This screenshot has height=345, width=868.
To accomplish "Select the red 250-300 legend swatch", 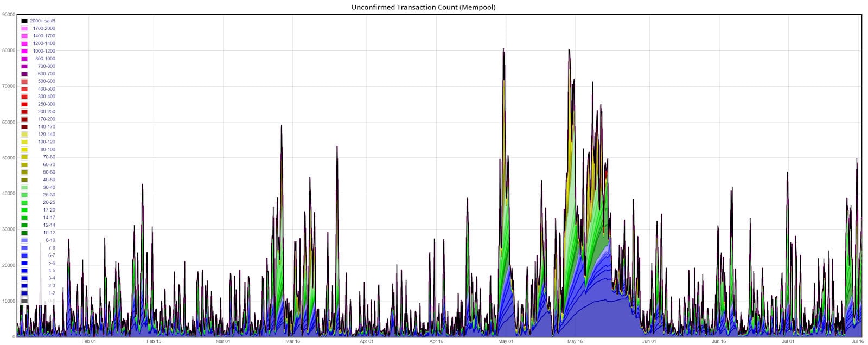I will pos(24,104).
